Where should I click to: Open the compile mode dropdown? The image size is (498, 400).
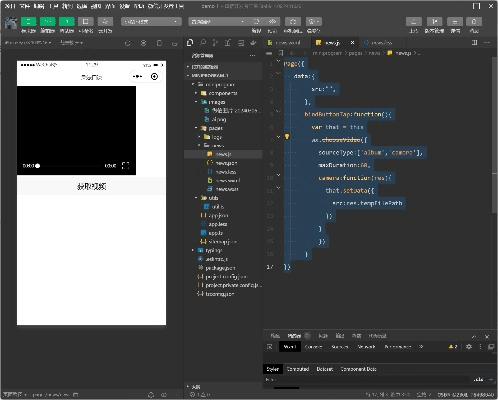pos(218,22)
